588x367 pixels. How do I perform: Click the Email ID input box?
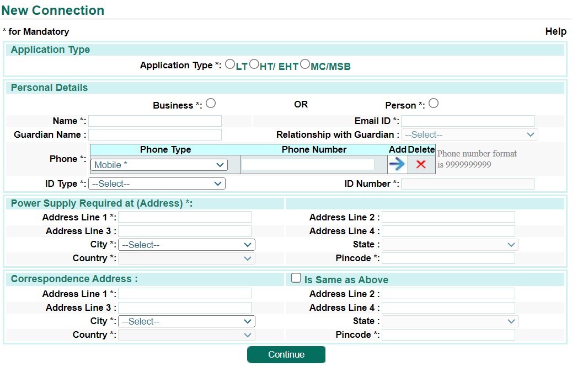click(468, 120)
